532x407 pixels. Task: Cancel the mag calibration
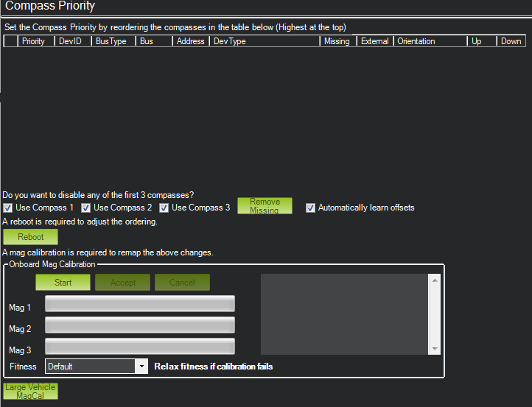pos(182,283)
